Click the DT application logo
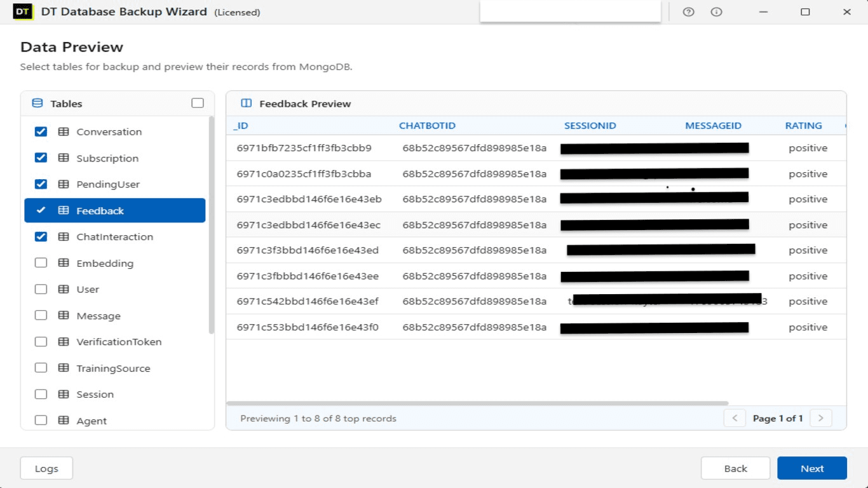868x488 pixels. click(23, 12)
